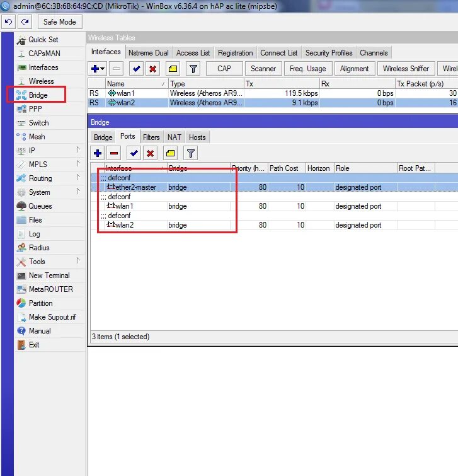Open Log in the sidebar
Image resolution: width=458 pixels, height=476 pixels.
pyautogui.click(x=34, y=234)
